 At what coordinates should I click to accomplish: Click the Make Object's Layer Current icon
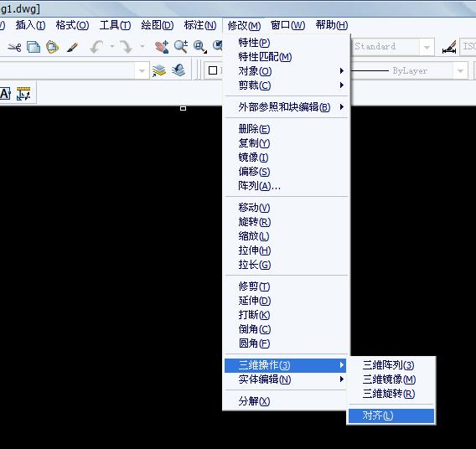pyautogui.click(x=159, y=70)
